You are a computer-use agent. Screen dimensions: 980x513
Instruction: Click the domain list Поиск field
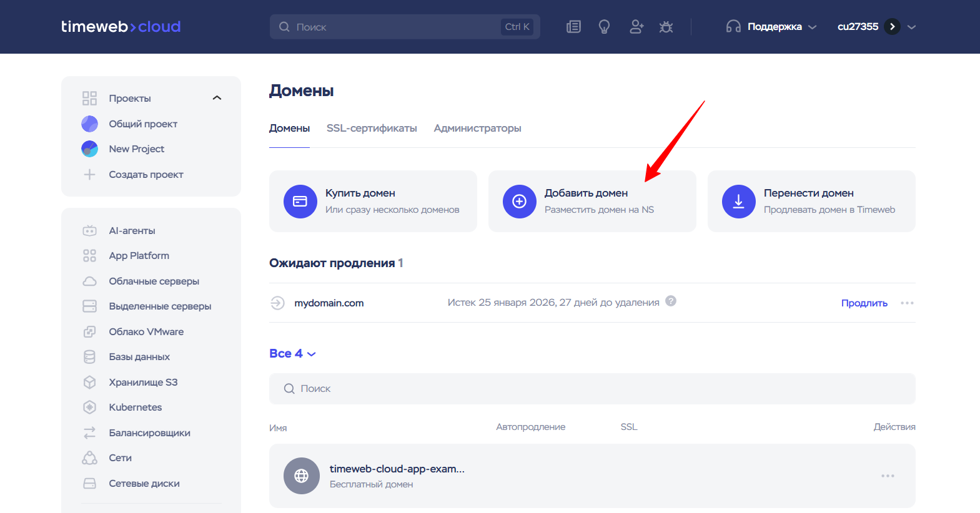pyautogui.click(x=591, y=389)
